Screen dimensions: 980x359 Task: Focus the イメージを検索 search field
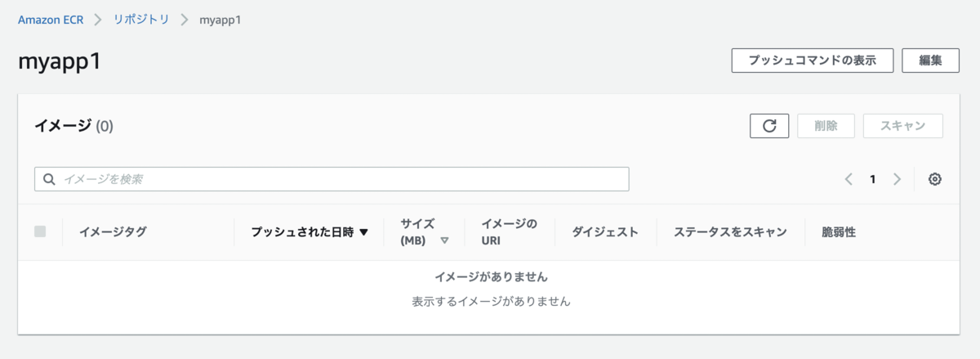[332, 179]
